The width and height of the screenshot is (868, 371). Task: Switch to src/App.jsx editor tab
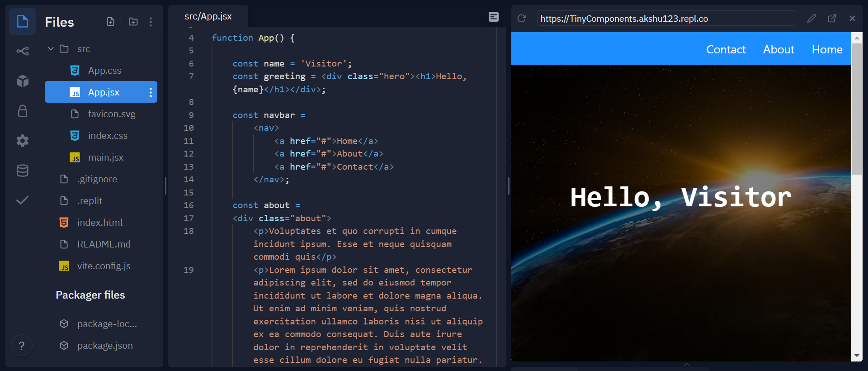tap(208, 16)
